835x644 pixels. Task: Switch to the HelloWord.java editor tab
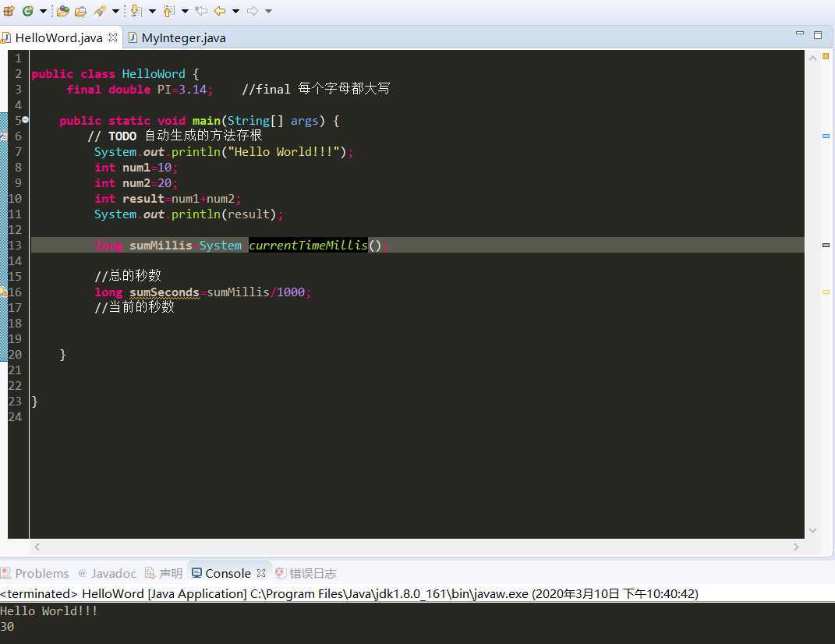coord(58,38)
